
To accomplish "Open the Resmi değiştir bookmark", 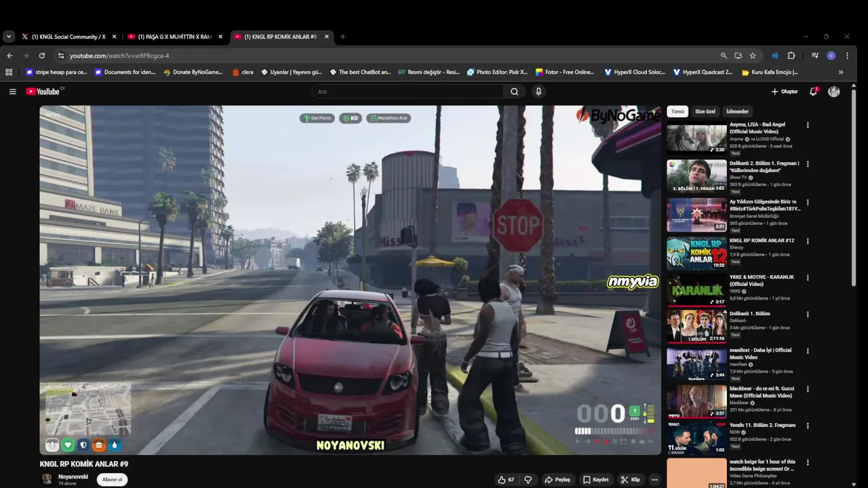I will click(429, 72).
